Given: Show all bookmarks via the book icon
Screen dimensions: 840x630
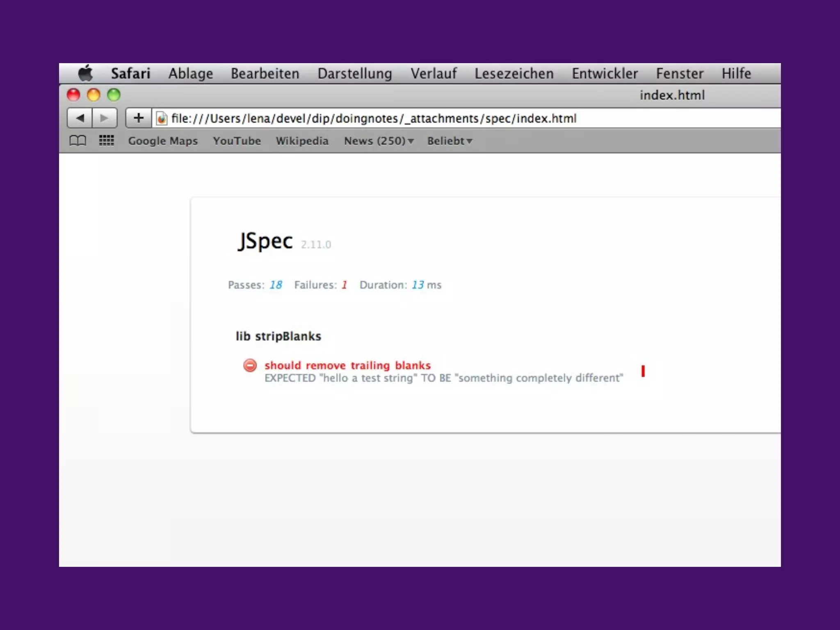Looking at the screenshot, I should (78, 141).
